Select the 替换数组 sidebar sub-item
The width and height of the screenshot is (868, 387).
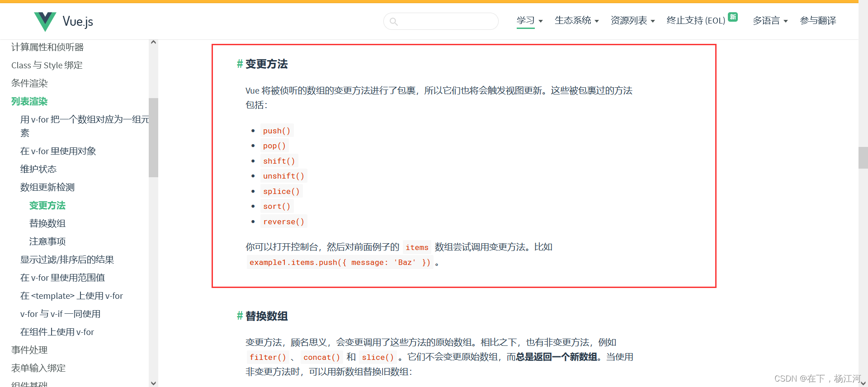[x=47, y=223]
